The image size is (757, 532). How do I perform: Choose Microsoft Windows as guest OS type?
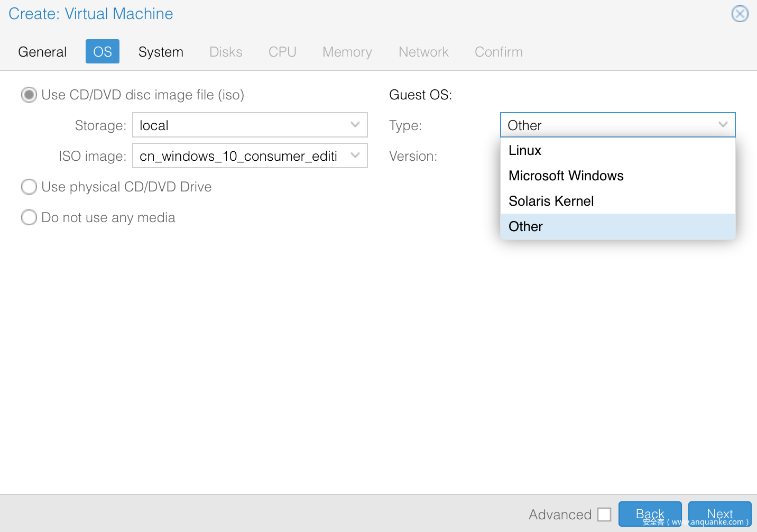click(x=566, y=176)
